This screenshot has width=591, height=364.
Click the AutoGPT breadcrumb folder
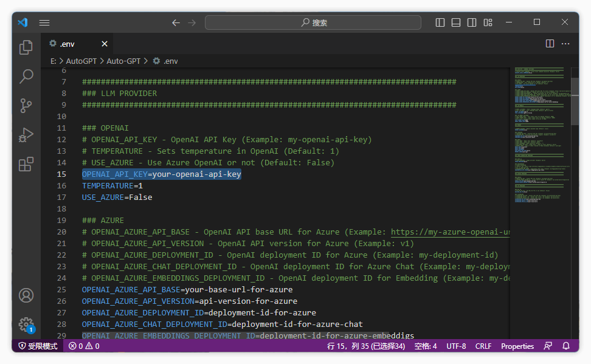[x=81, y=61]
